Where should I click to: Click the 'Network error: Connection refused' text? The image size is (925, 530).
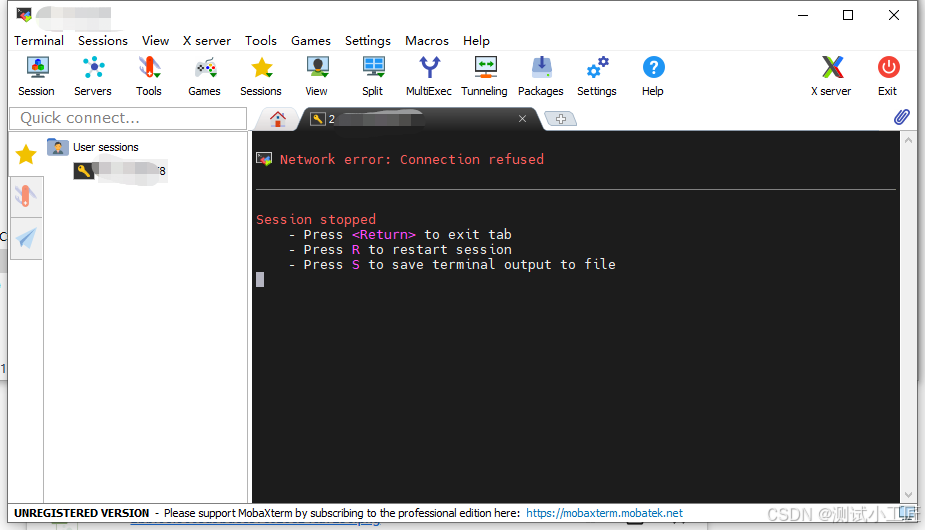pos(412,159)
